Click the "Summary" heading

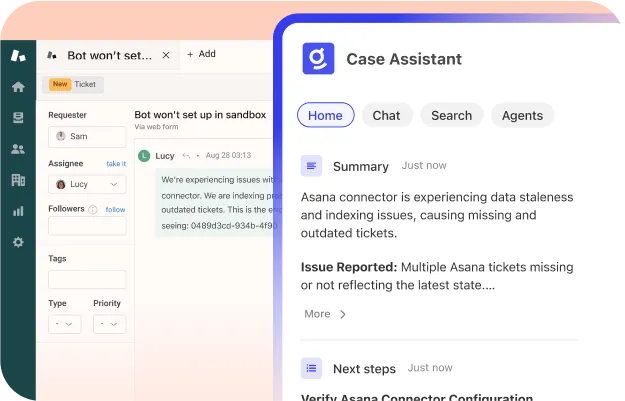361,166
